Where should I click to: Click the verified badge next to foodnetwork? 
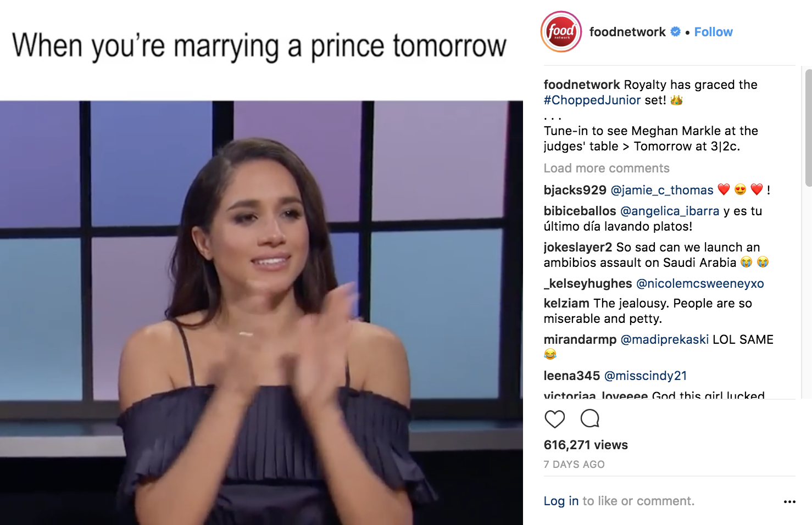676,32
